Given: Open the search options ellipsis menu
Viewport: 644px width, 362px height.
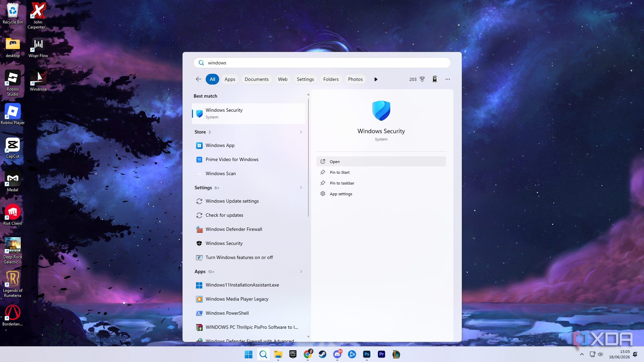Looking at the screenshot, I should coord(448,79).
